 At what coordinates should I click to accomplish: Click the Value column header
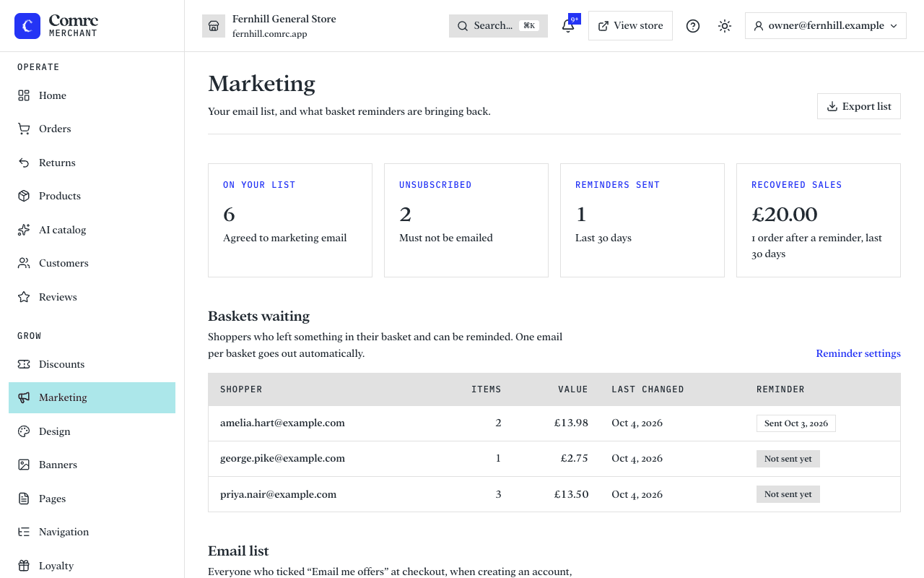pos(573,389)
